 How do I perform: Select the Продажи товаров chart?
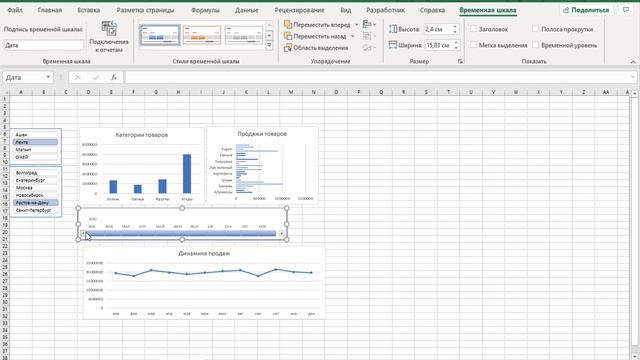(x=262, y=165)
